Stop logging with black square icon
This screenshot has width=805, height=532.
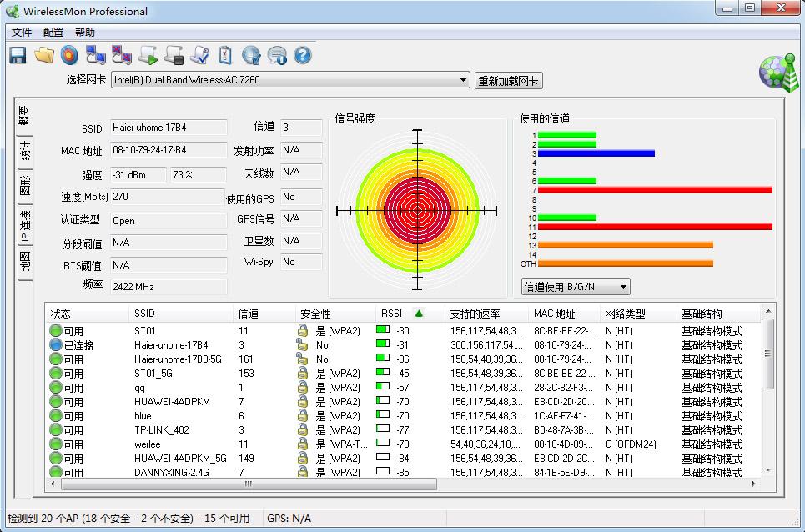tap(174, 55)
